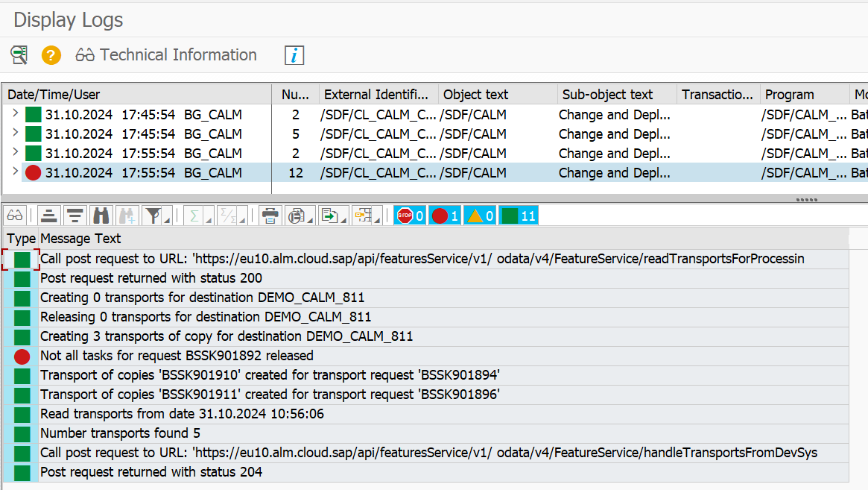Open the blue information 'i' icon

(x=294, y=55)
